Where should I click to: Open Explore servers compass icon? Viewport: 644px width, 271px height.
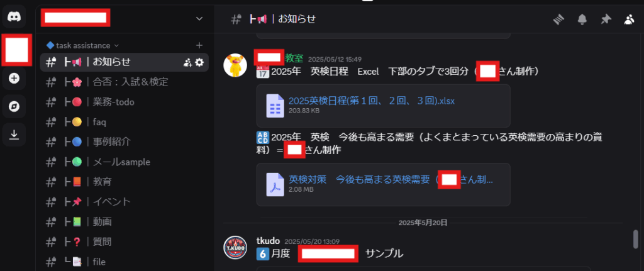pyautogui.click(x=14, y=106)
